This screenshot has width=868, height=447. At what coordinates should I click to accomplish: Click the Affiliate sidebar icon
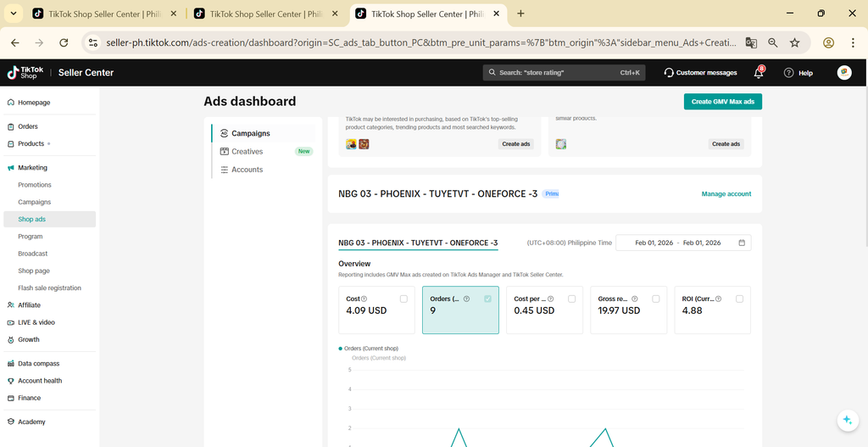(11, 305)
